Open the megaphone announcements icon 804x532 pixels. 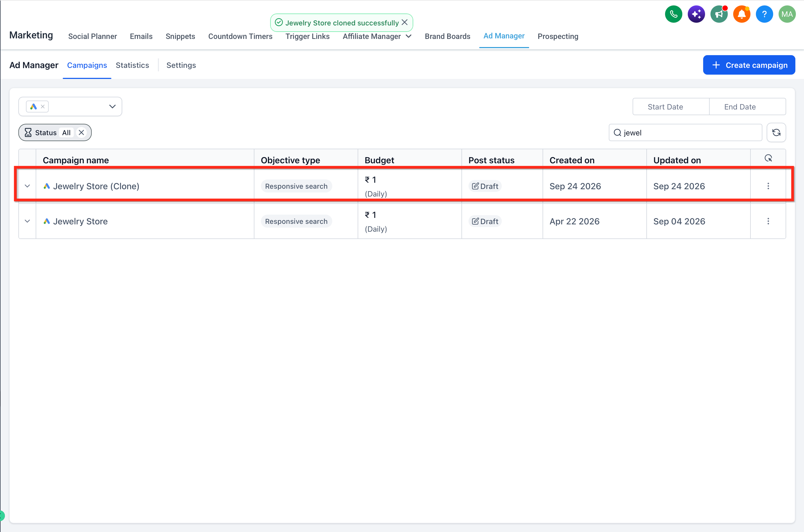coord(719,14)
